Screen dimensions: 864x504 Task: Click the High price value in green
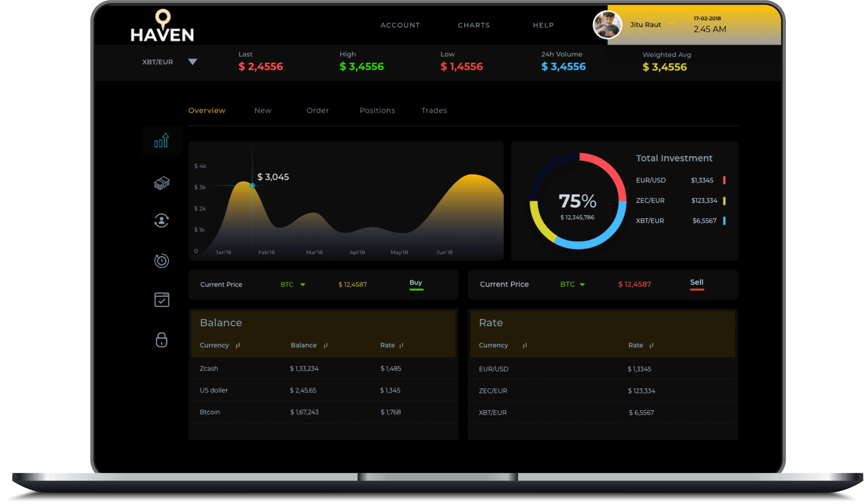pos(362,67)
